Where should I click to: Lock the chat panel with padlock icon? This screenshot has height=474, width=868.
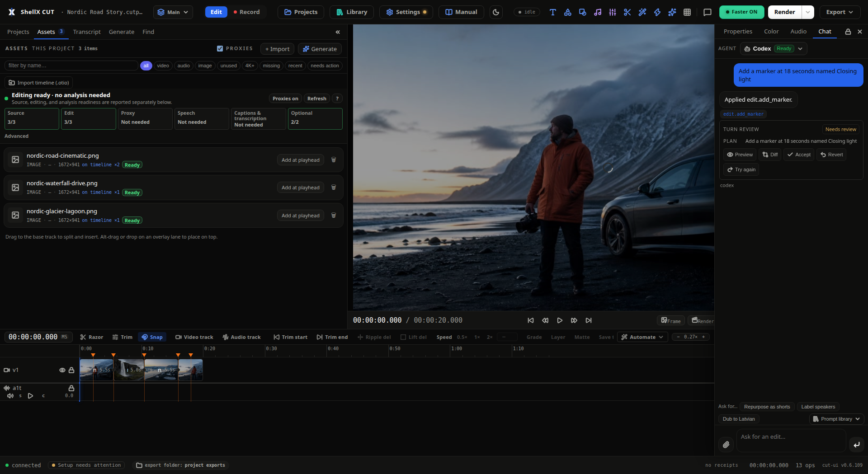pos(848,32)
